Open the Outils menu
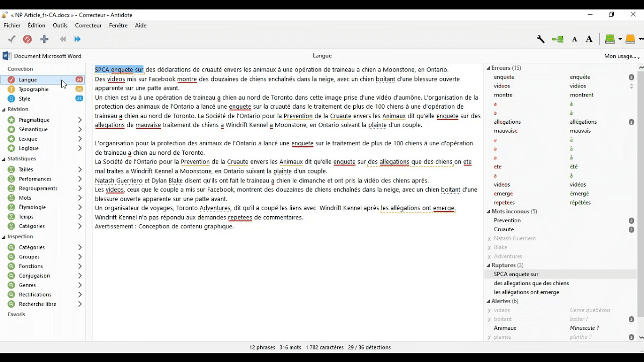 pos(60,25)
